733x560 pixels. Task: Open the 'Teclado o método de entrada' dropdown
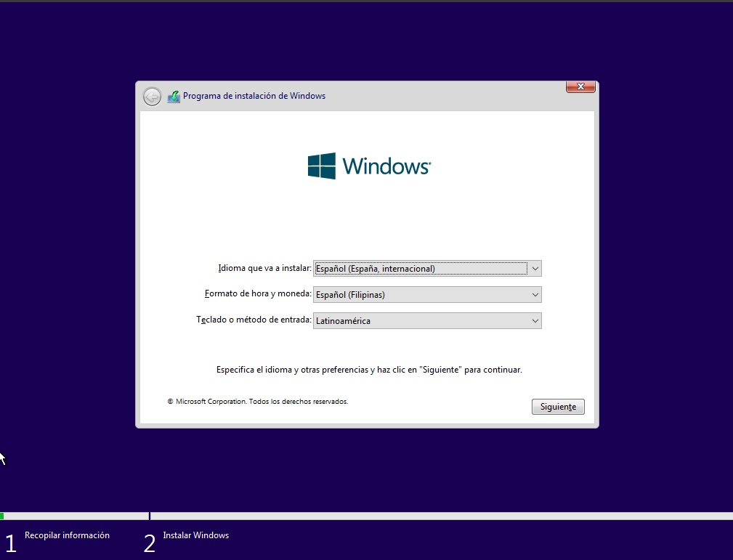pyautogui.click(x=427, y=320)
